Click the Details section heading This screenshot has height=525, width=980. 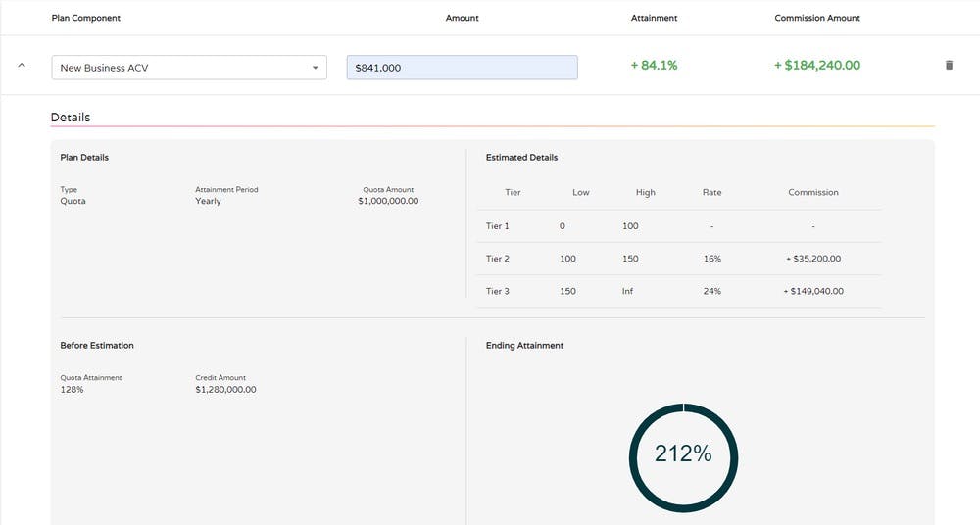coord(70,117)
